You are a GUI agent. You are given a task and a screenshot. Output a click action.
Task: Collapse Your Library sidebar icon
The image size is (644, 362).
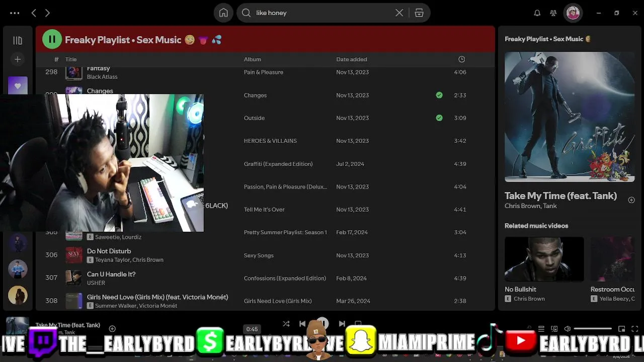pos(18,40)
